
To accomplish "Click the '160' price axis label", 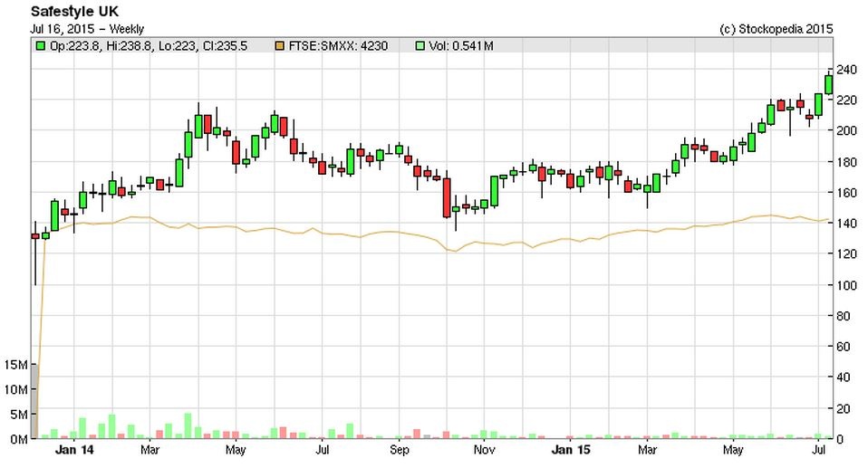I will pyautogui.click(x=847, y=193).
